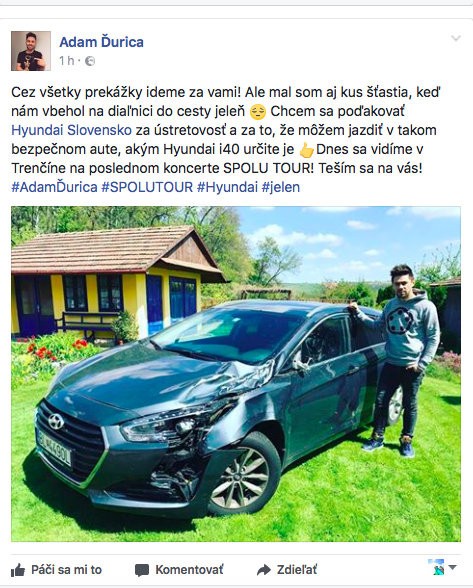Open Adam Ďurica's profile picture
This screenshot has width=473, height=588.
31,51
